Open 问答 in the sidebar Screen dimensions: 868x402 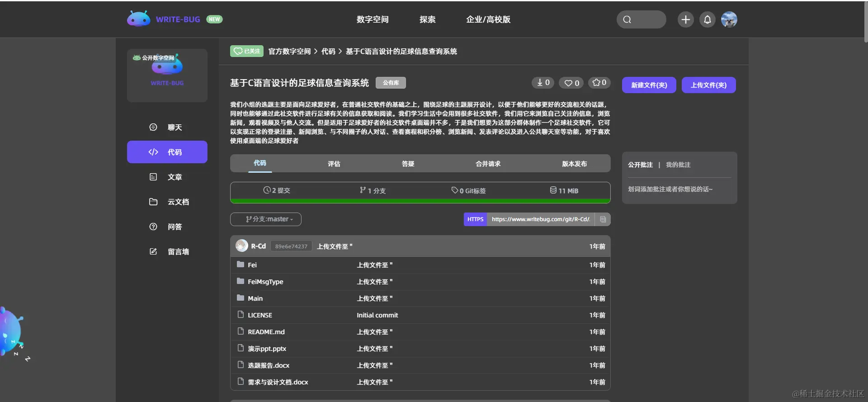point(167,227)
